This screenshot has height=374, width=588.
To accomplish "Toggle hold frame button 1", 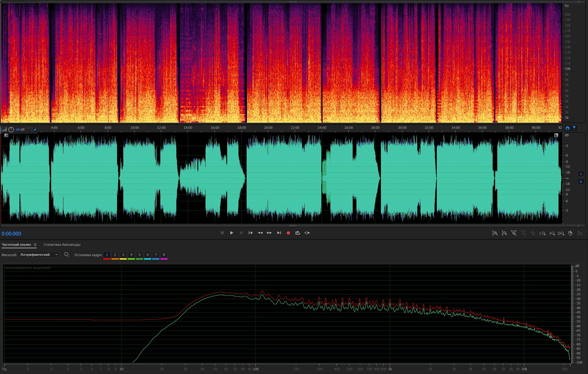I will click(107, 255).
